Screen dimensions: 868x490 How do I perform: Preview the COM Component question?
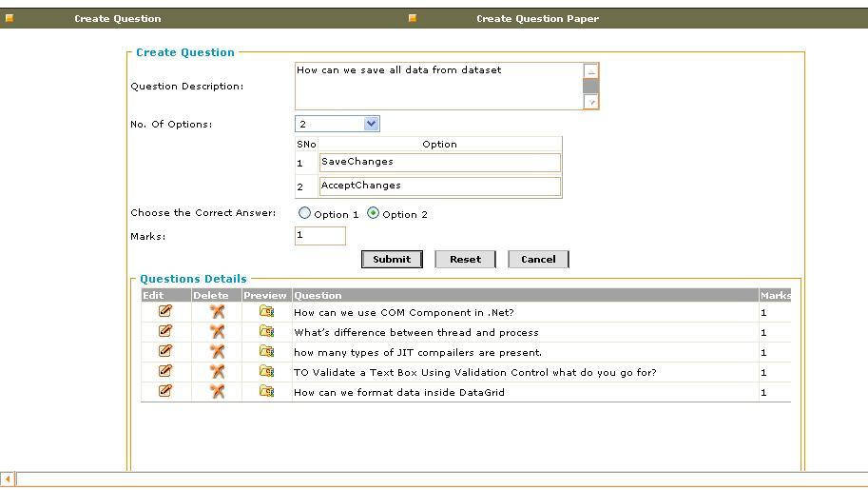tap(266, 311)
